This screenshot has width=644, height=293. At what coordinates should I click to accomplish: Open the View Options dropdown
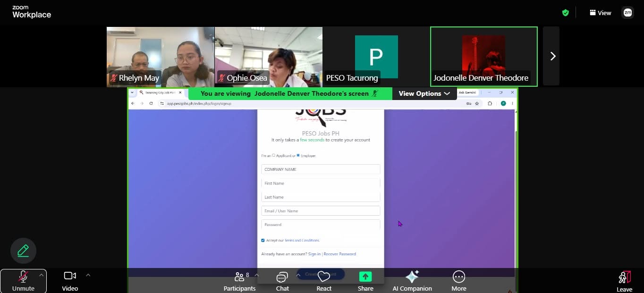[424, 93]
